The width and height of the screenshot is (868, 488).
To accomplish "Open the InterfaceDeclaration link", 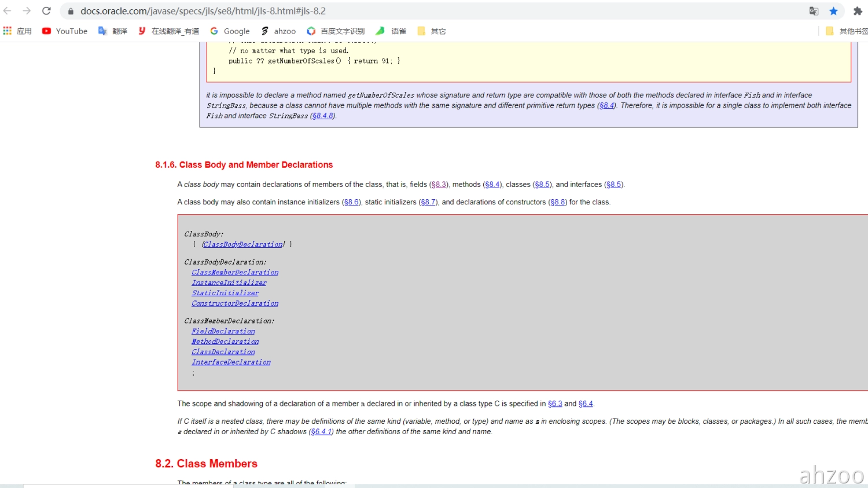I will coord(231,362).
